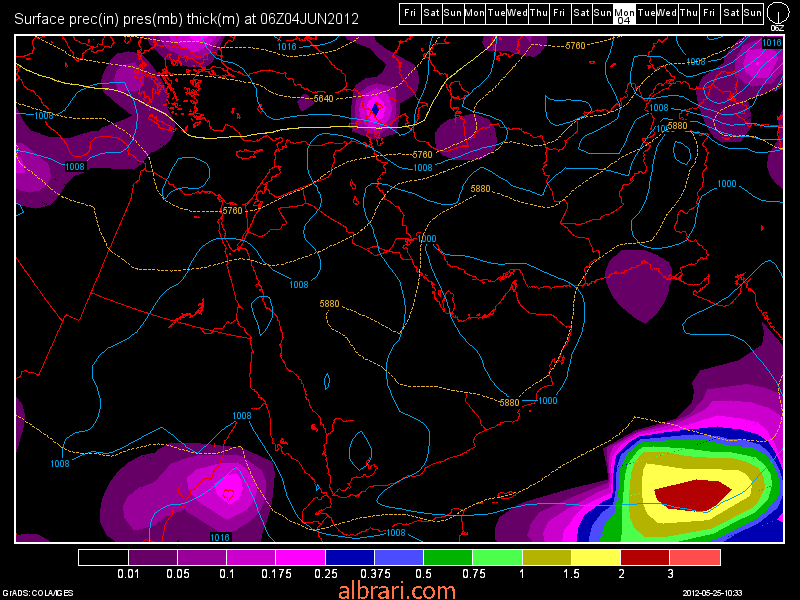This screenshot has height=600, width=800.
Task: Click the '0.25' legend value
Action: click(326, 574)
